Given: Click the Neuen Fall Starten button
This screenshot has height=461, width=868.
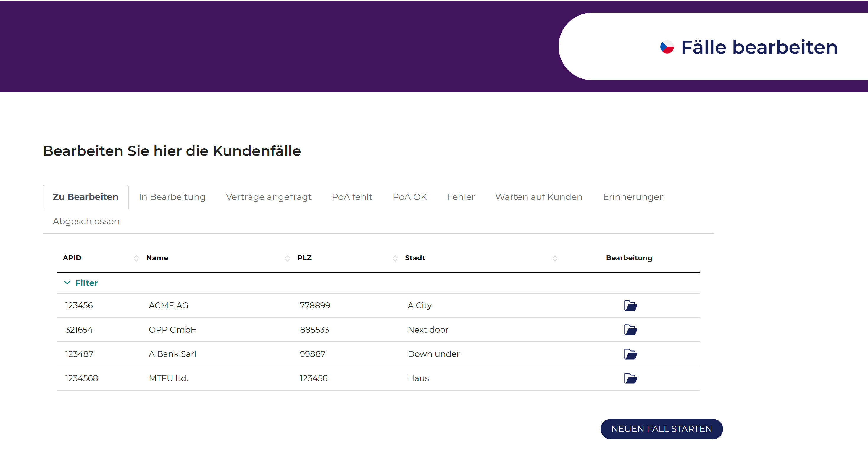Looking at the screenshot, I should [x=662, y=429].
